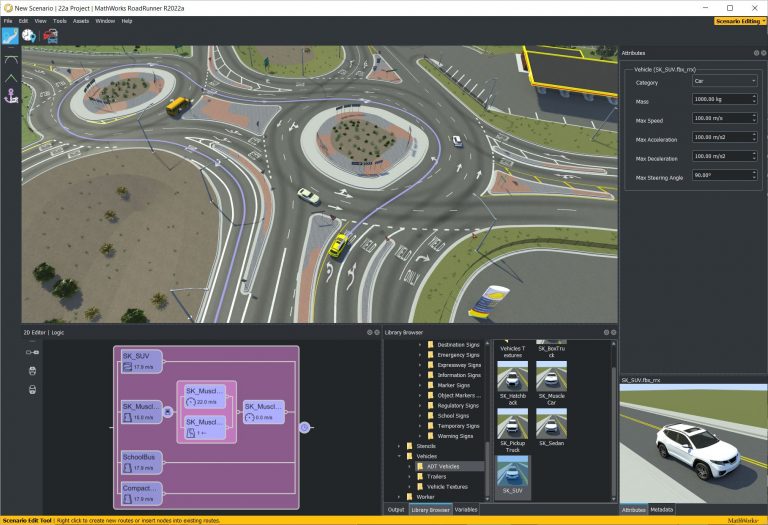
Task: Click the top icon in 2D Editor sidebar
Action: pyautogui.click(x=33, y=352)
